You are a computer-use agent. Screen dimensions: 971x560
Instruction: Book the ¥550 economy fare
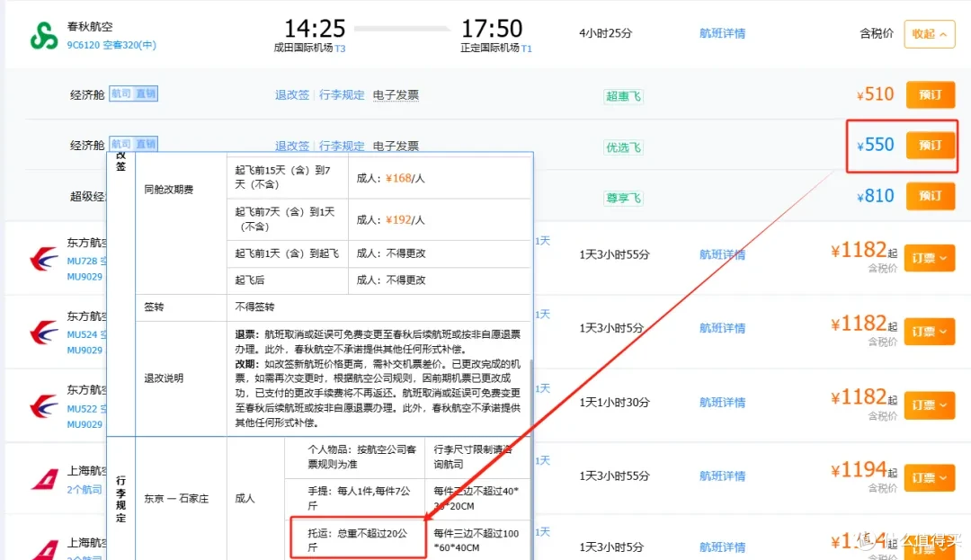(931, 146)
